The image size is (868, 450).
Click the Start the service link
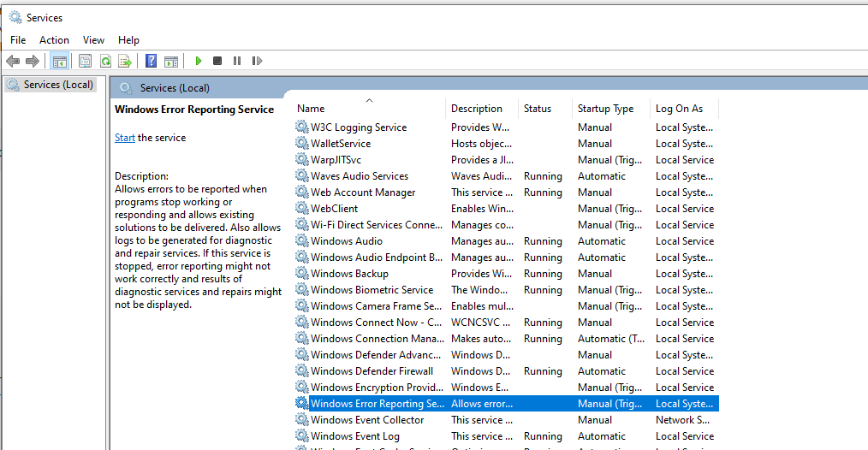click(x=125, y=138)
